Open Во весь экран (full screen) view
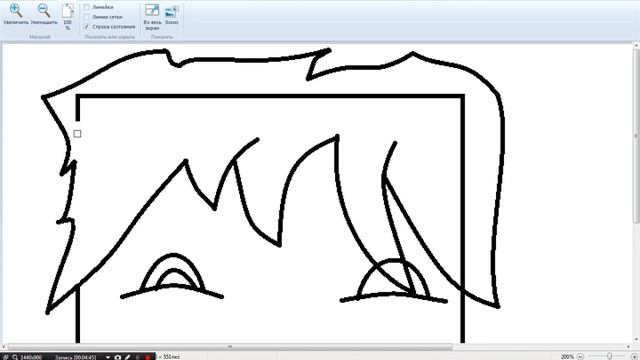The image size is (640, 360). 152,11
